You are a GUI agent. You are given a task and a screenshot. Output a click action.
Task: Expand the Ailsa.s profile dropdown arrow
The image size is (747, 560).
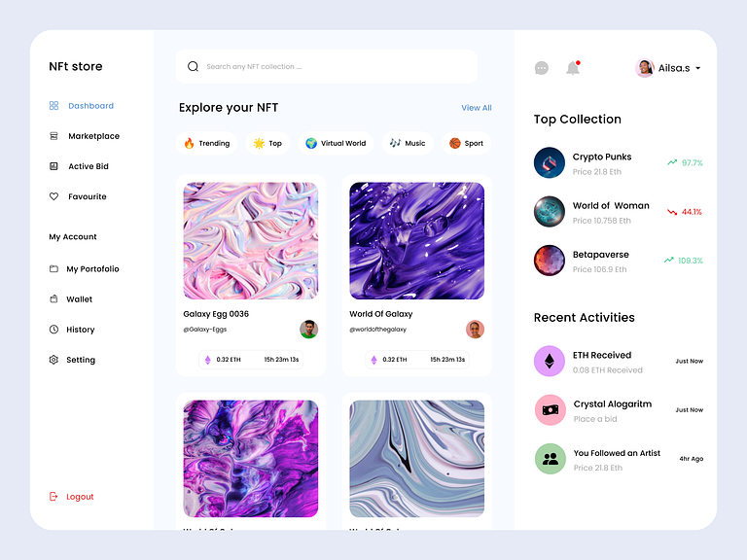click(698, 69)
